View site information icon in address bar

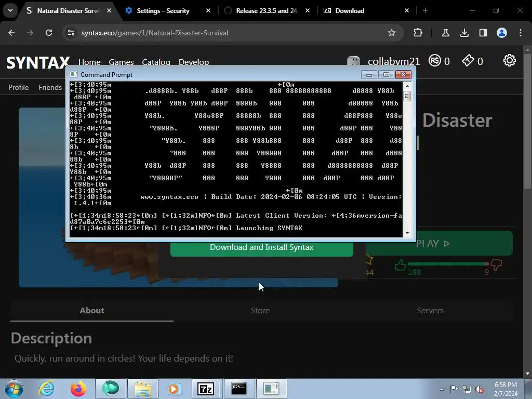[71, 33]
